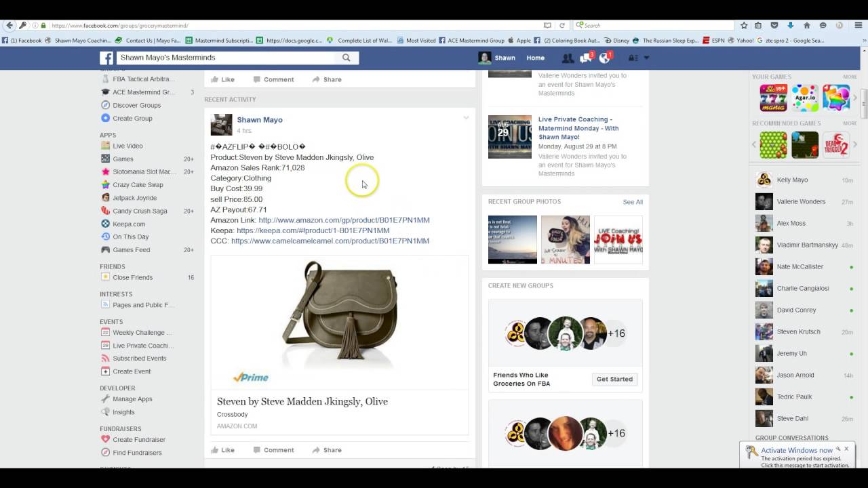Click Get Started for Groceries On FBA
The height and width of the screenshot is (488, 868).
(x=614, y=380)
